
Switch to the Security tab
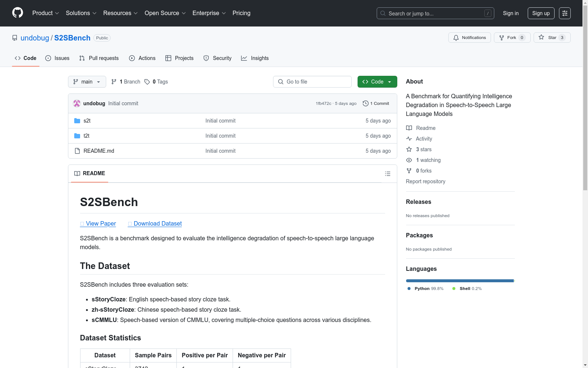click(x=218, y=58)
